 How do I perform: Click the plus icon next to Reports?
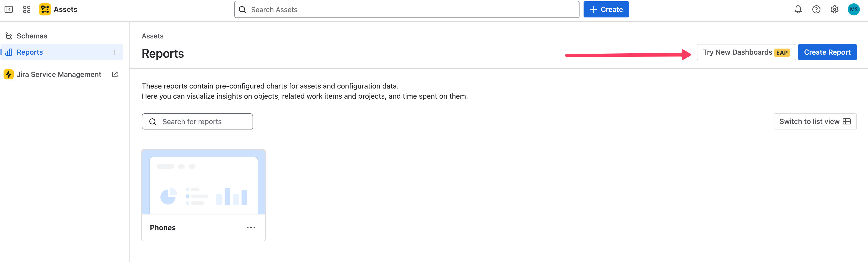pyautogui.click(x=115, y=52)
